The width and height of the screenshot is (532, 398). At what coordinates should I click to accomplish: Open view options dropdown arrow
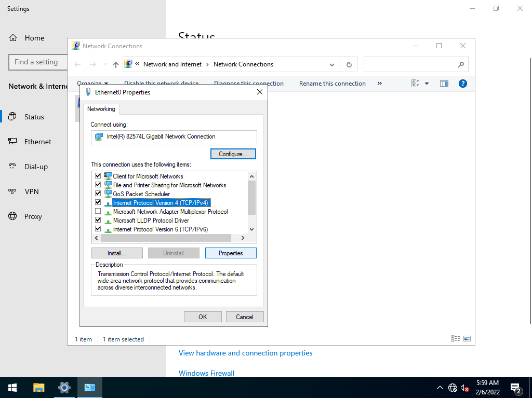[x=427, y=84]
